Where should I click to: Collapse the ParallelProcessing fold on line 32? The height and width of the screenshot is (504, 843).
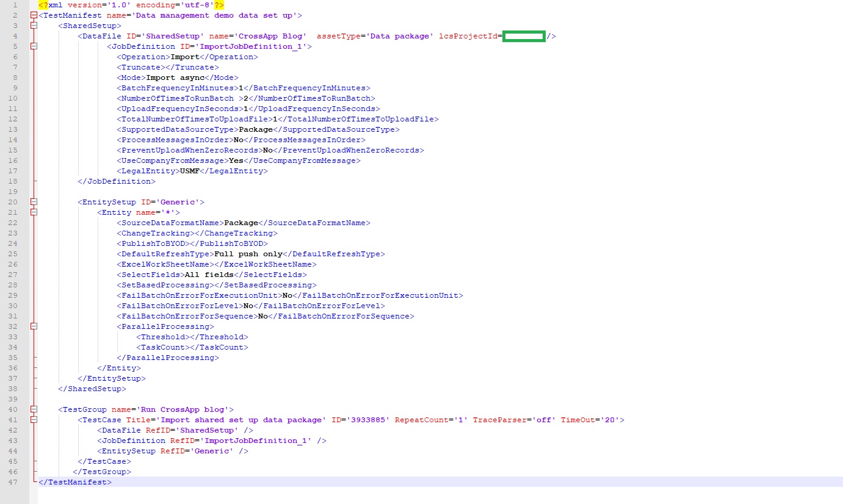(x=34, y=326)
